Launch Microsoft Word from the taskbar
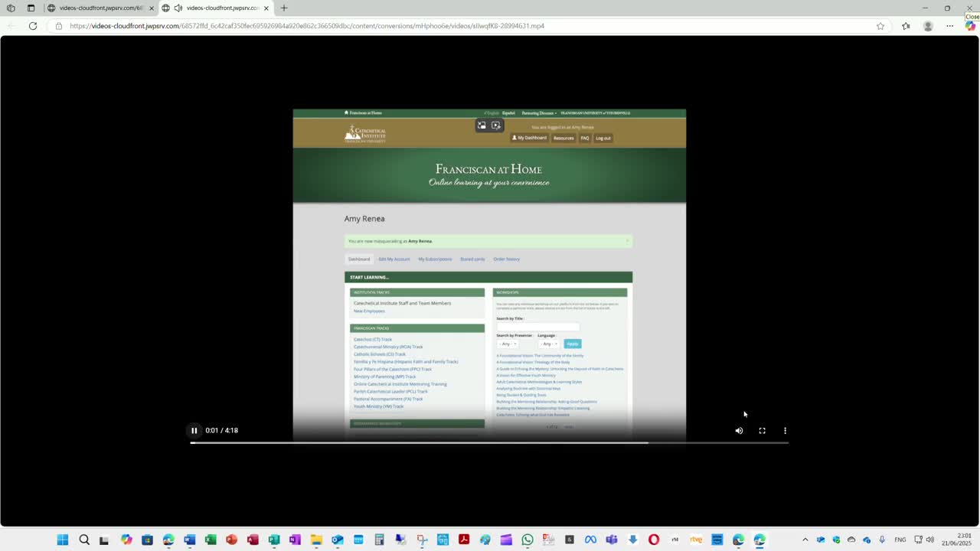This screenshot has height=551, width=980. click(x=190, y=540)
